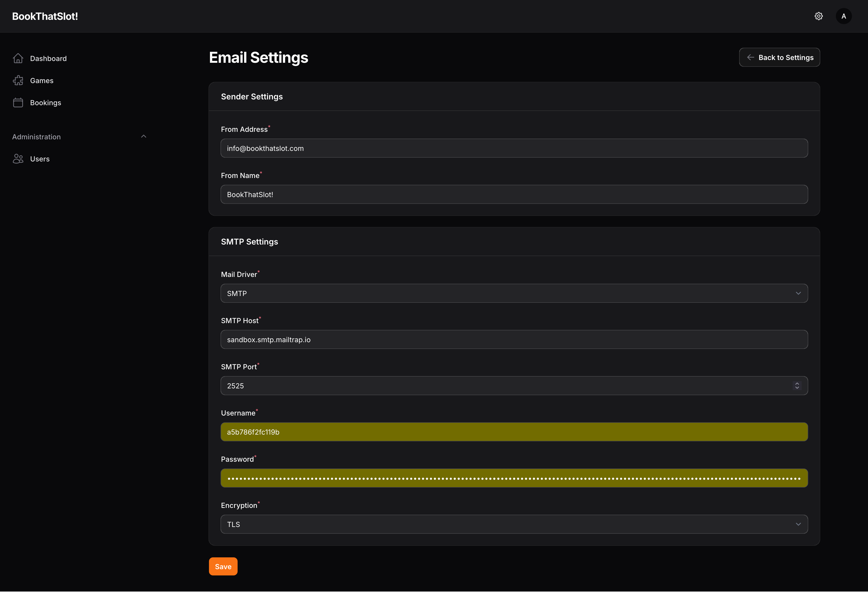Open the Encryption dropdown
Screen dimensions: 868x592
[514, 524]
